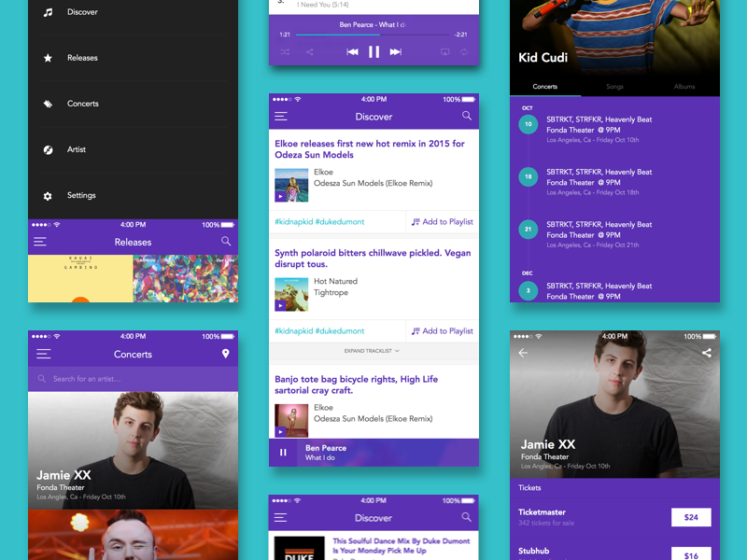Add Hot Natured Tightrope to playlist

point(443,331)
